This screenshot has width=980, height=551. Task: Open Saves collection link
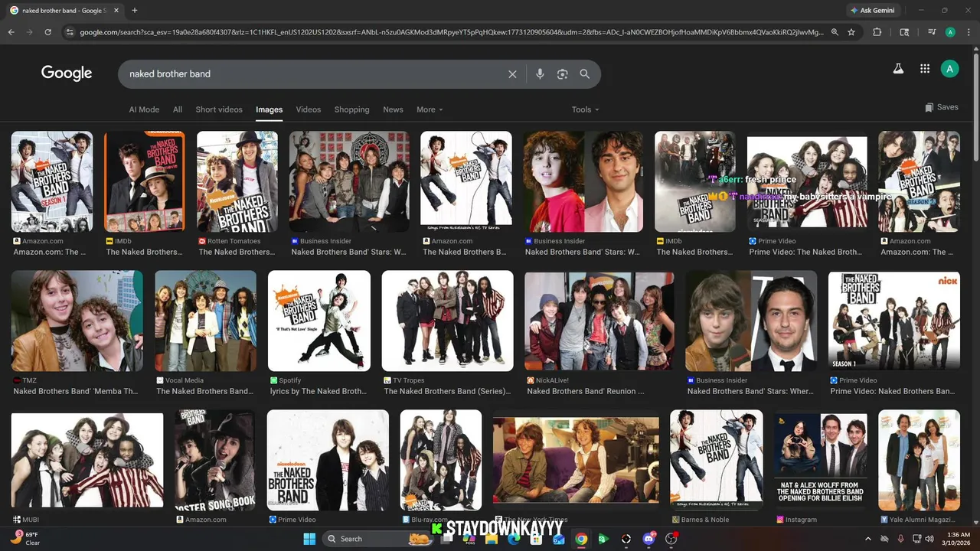click(942, 107)
